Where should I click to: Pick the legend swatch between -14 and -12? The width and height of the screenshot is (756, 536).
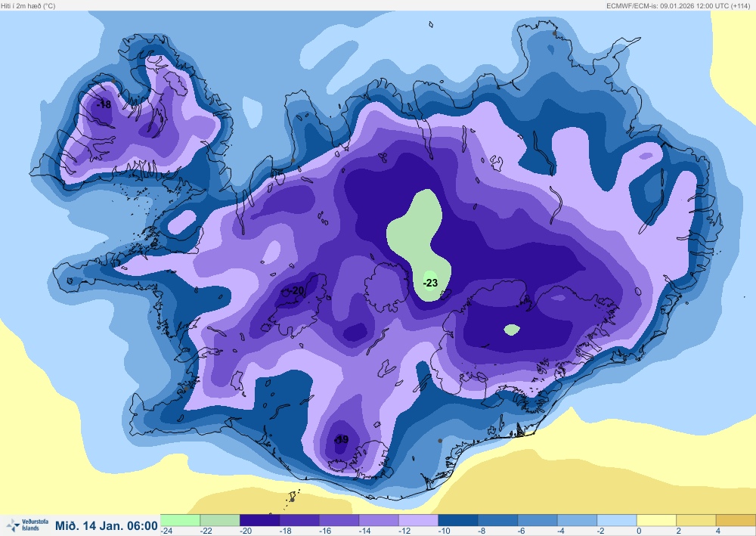(379, 520)
